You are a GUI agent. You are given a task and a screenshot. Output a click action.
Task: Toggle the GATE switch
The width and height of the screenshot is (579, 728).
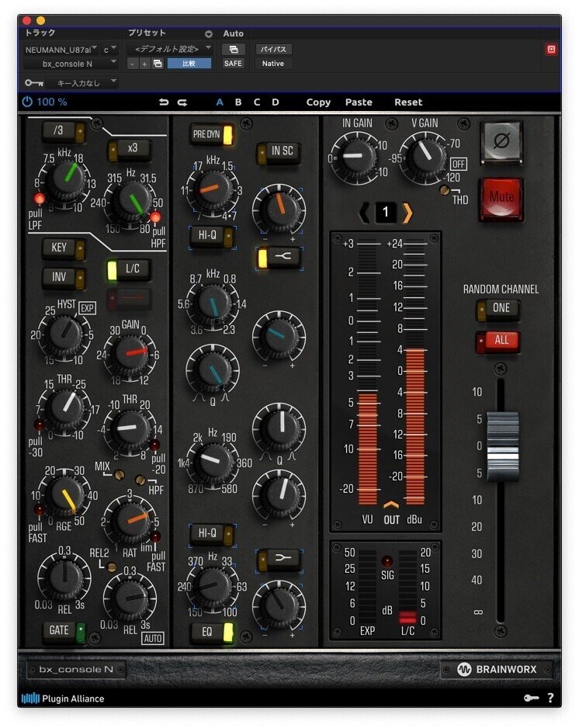point(64,631)
